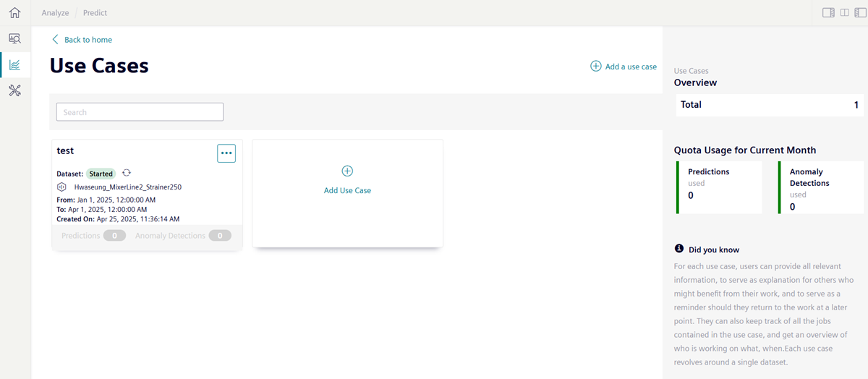
Task: Click the Back to home link text
Action: click(88, 40)
